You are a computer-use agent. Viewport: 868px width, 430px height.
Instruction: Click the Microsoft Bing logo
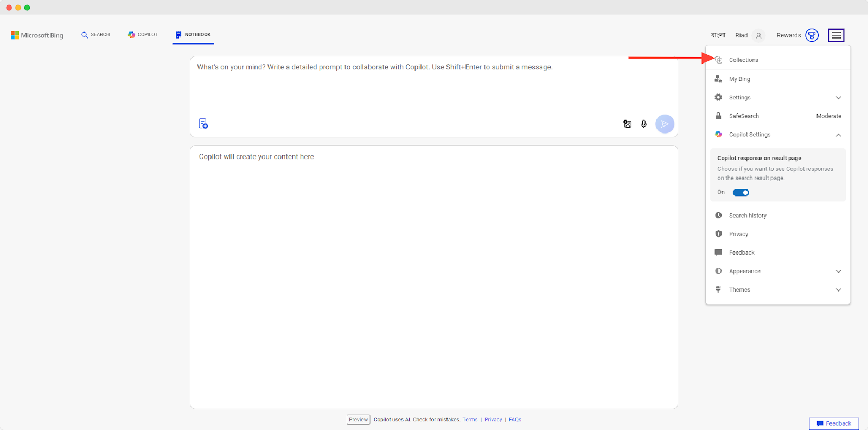click(x=37, y=35)
